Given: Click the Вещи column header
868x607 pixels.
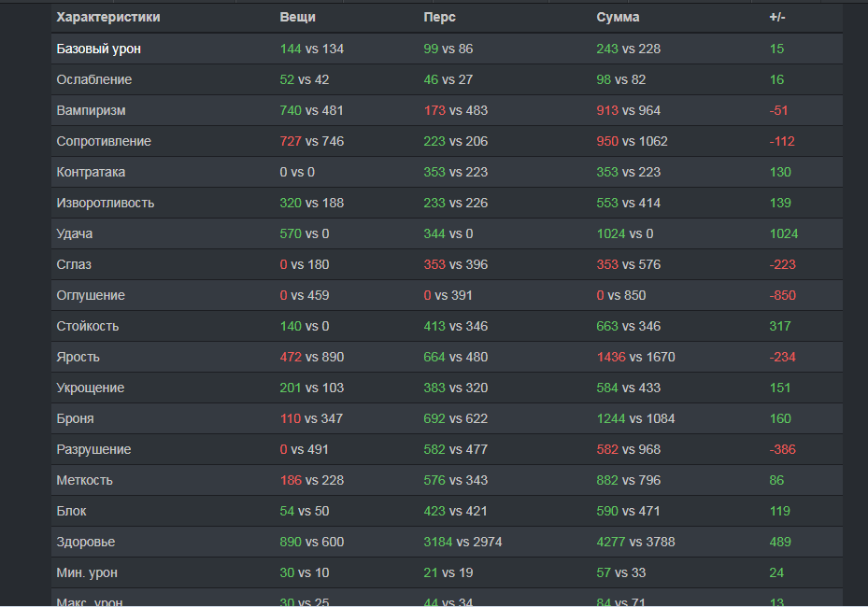Looking at the screenshot, I should [297, 17].
